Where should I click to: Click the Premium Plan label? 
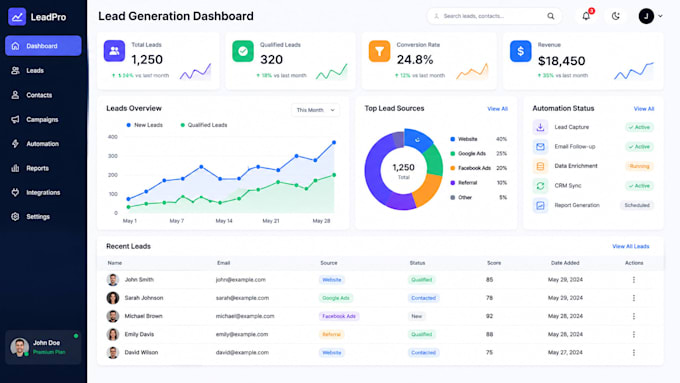pos(49,352)
